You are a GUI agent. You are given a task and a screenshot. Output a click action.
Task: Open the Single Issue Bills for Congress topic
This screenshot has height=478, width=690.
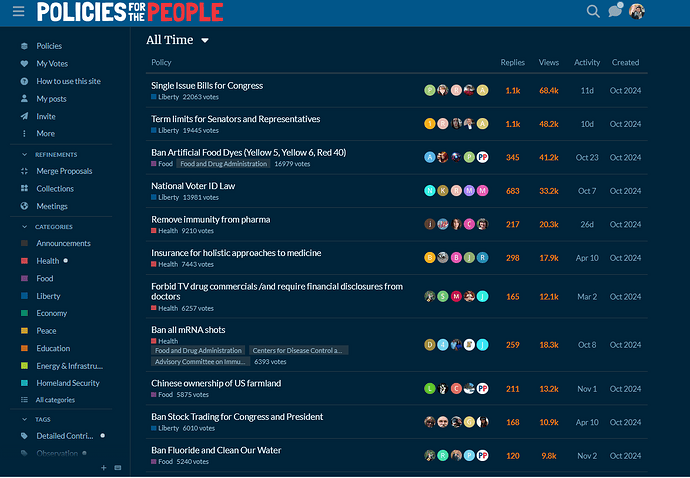(x=207, y=86)
